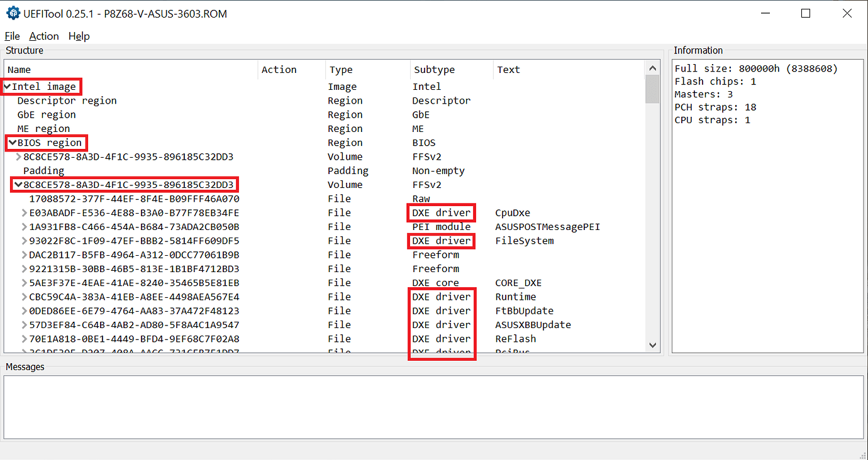The width and height of the screenshot is (868, 460).
Task: Select the ASUSPOSTMessagePEI module row
Action: point(126,226)
